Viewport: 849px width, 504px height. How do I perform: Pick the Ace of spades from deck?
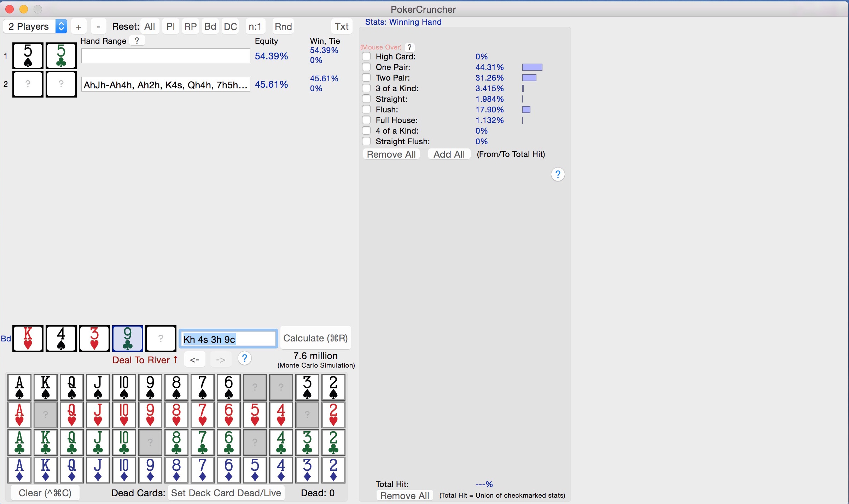(x=19, y=387)
